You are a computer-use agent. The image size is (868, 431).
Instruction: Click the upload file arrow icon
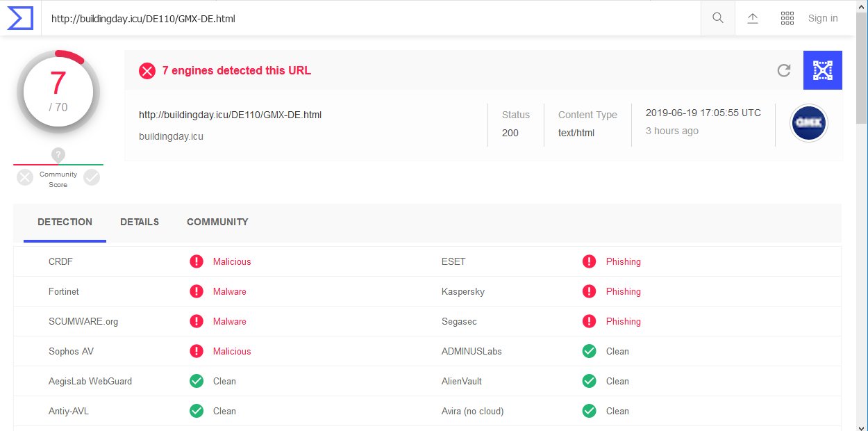(753, 18)
